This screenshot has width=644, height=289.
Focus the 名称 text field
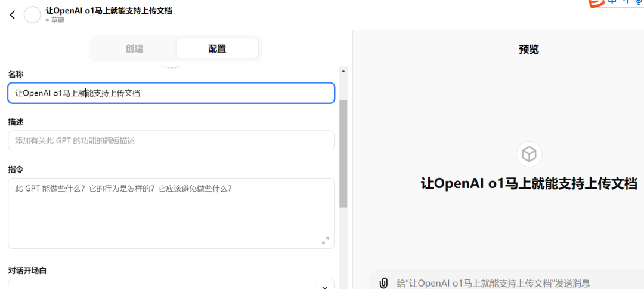pyautogui.click(x=171, y=93)
